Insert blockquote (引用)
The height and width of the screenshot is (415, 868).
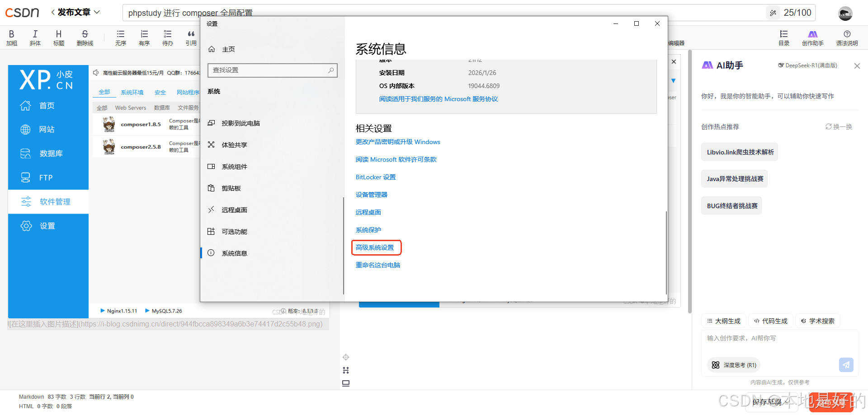coord(191,37)
